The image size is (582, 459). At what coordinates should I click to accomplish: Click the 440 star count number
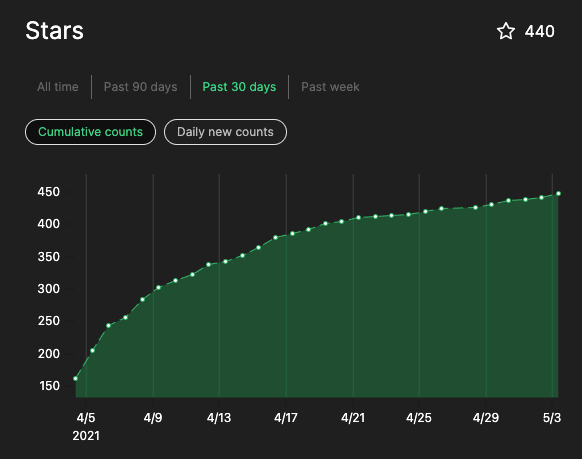pos(540,31)
